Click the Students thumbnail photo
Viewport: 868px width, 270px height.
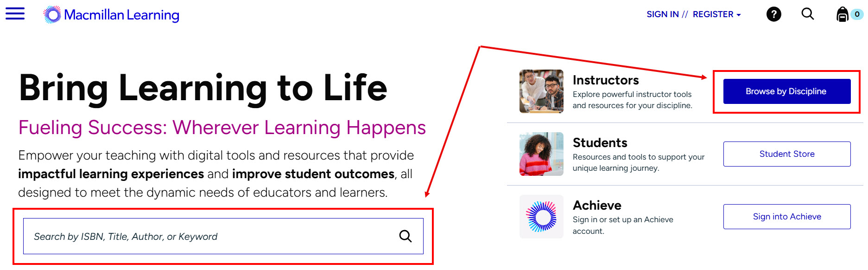(541, 154)
